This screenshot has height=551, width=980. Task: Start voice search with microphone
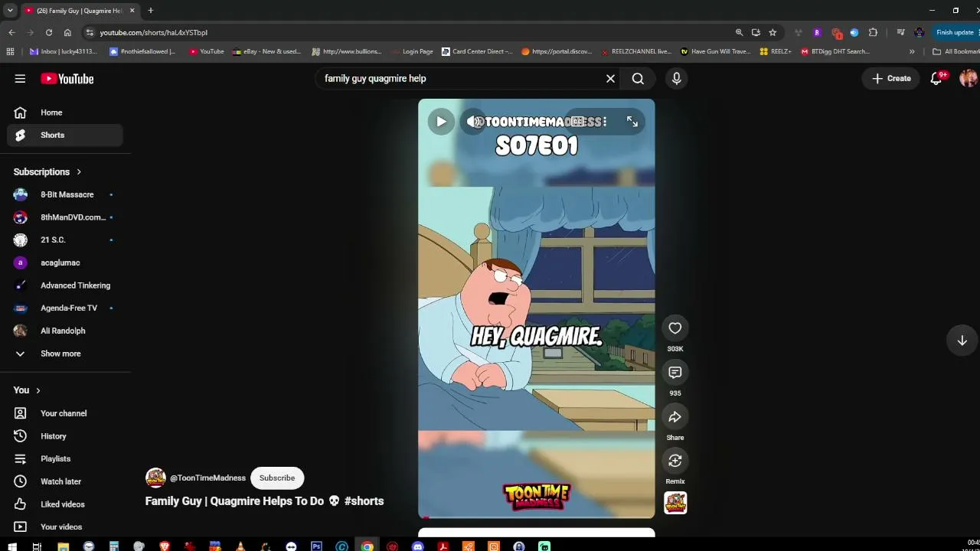pos(676,79)
